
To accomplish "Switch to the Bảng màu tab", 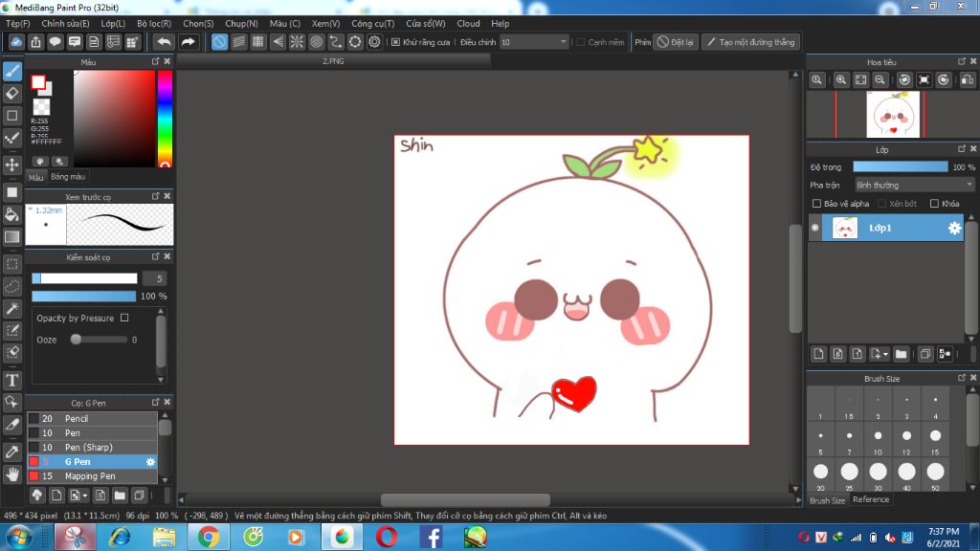I will 68,177.
